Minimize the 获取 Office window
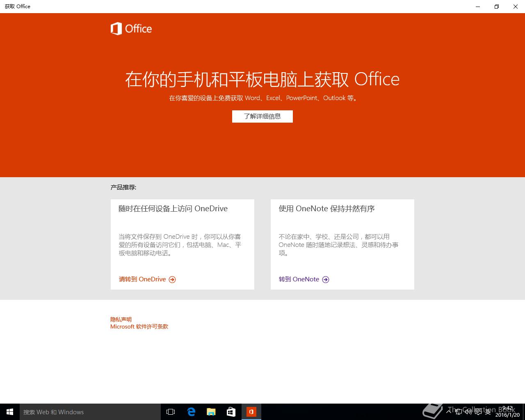 (x=478, y=7)
